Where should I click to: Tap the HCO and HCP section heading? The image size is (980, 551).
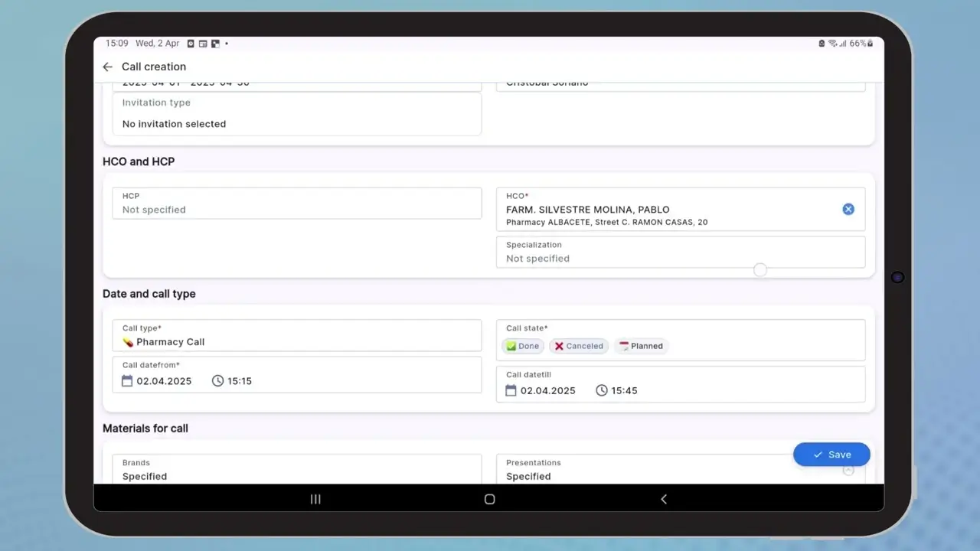139,161
